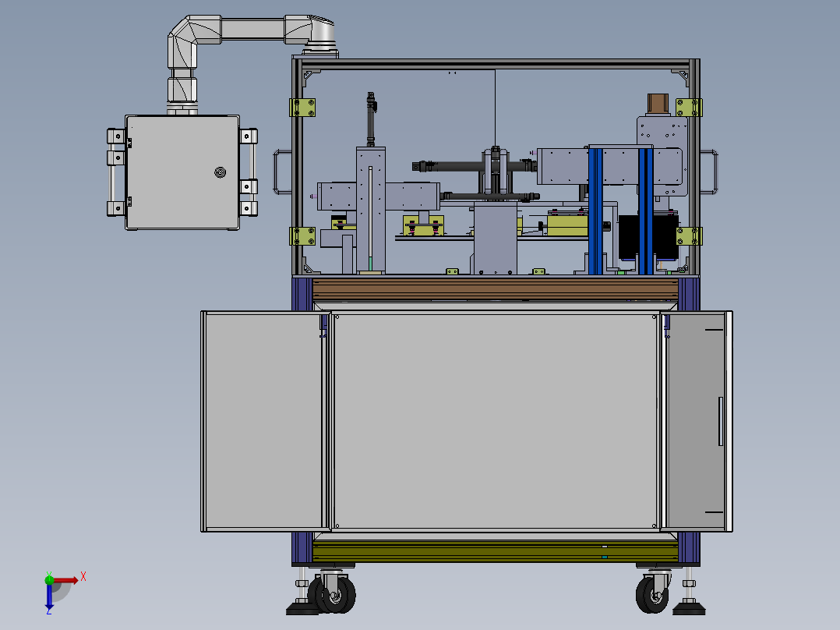Select the open right cabinet door

coord(697,422)
